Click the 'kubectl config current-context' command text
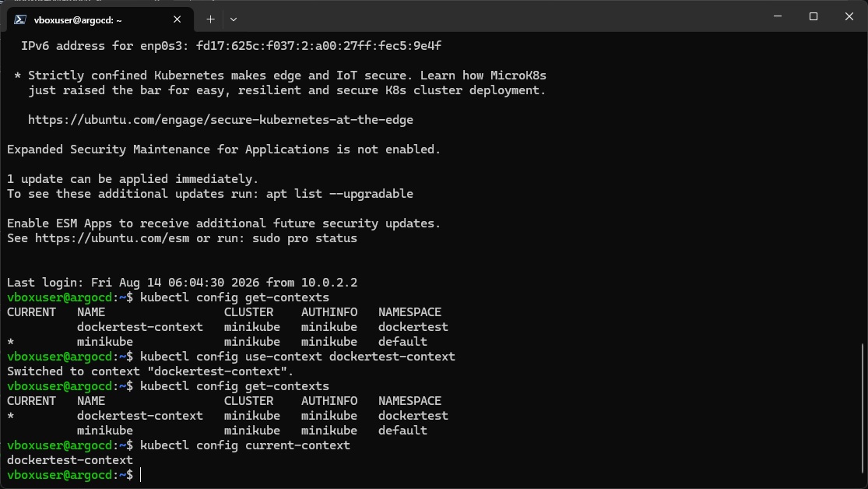This screenshot has width=868, height=489. pos(244,445)
